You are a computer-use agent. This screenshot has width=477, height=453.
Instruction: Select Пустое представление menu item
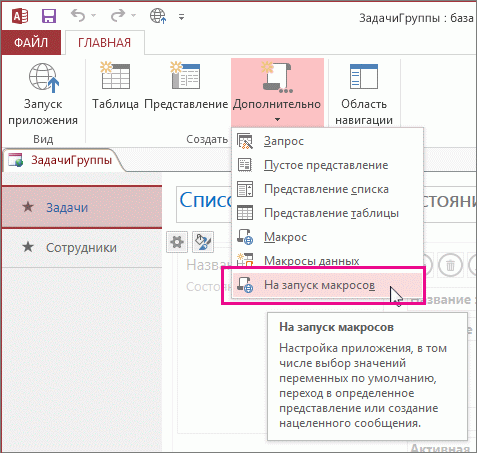[x=327, y=165]
